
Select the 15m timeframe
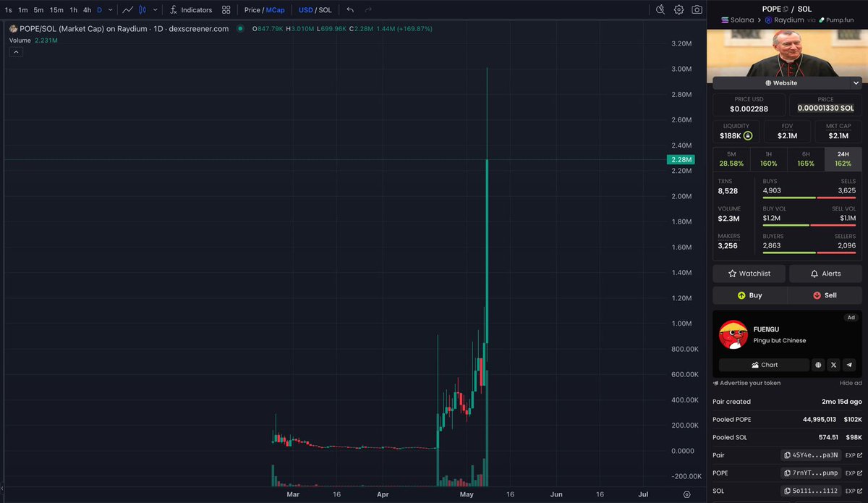56,10
